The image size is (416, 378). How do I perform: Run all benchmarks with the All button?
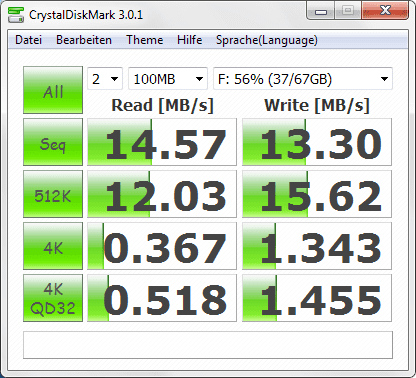tap(53, 90)
